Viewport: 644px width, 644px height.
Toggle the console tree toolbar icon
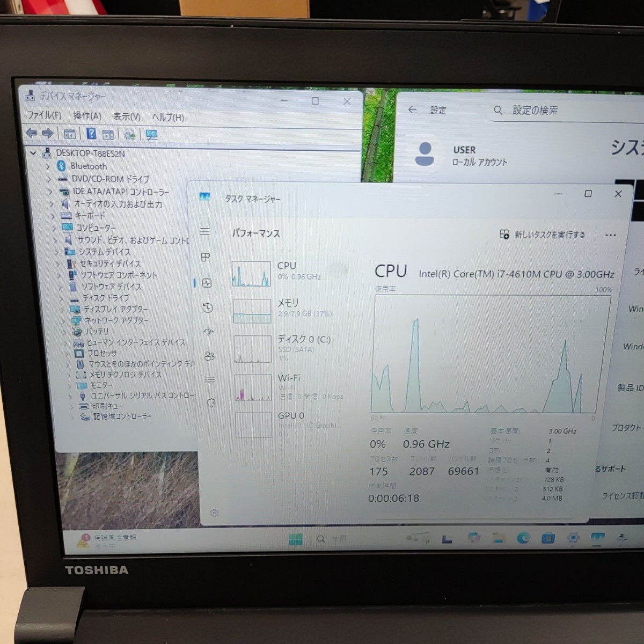(x=69, y=134)
